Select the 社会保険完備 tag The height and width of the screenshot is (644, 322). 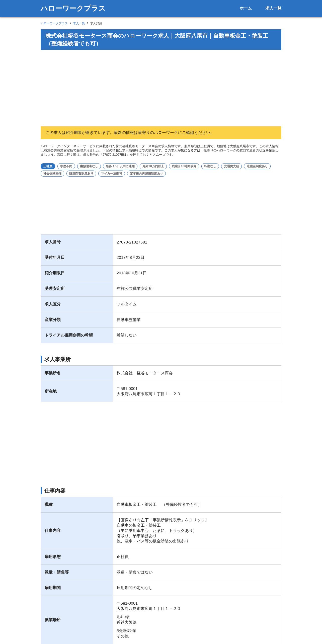click(x=52, y=174)
